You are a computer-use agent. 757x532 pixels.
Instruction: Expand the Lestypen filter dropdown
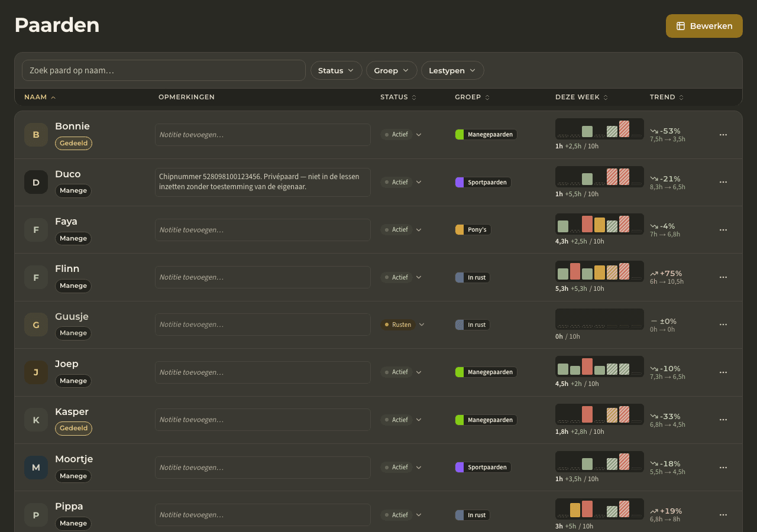[x=452, y=70]
